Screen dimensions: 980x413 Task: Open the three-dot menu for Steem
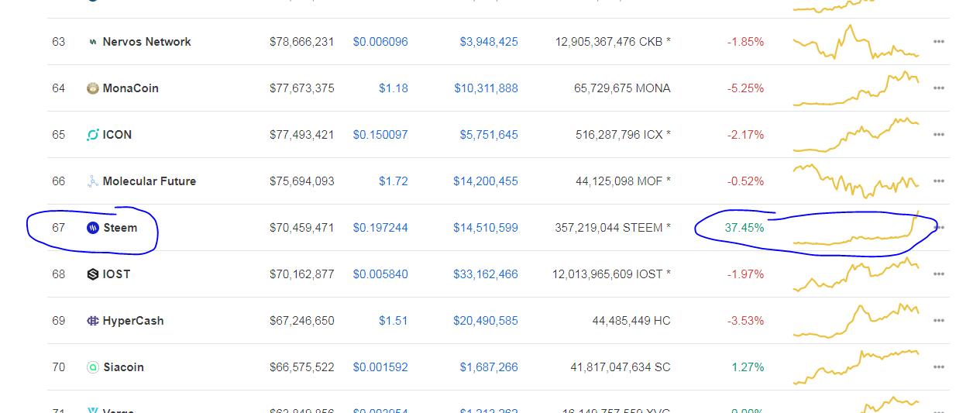coord(939,228)
